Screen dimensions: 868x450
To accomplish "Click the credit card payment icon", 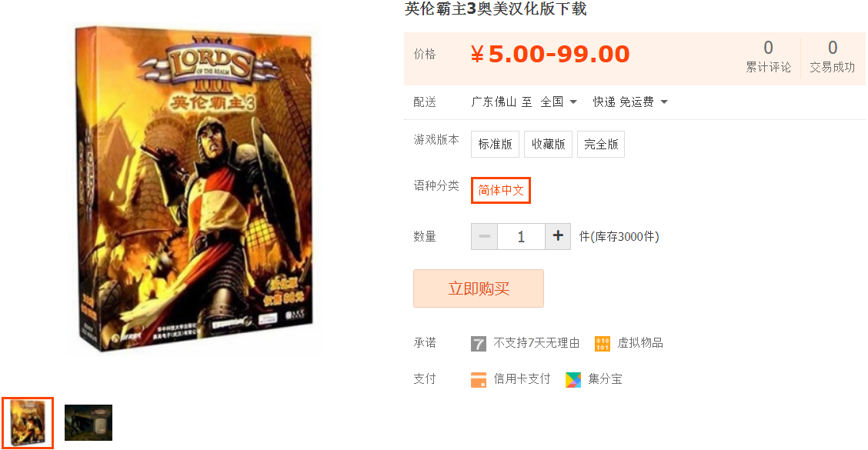I will [479, 380].
